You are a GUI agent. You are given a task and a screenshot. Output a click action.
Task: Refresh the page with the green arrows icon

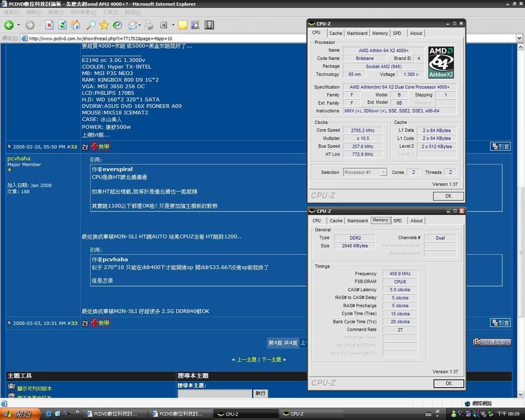pos(62,25)
